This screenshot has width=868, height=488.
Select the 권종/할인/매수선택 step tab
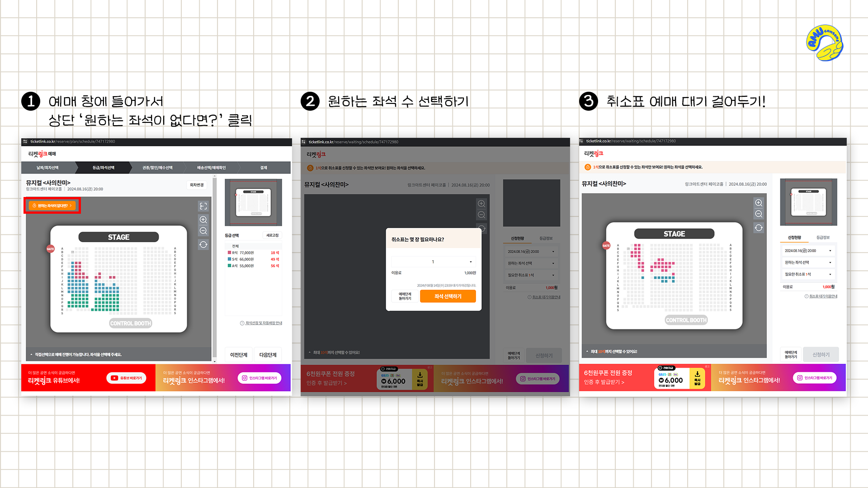157,168
